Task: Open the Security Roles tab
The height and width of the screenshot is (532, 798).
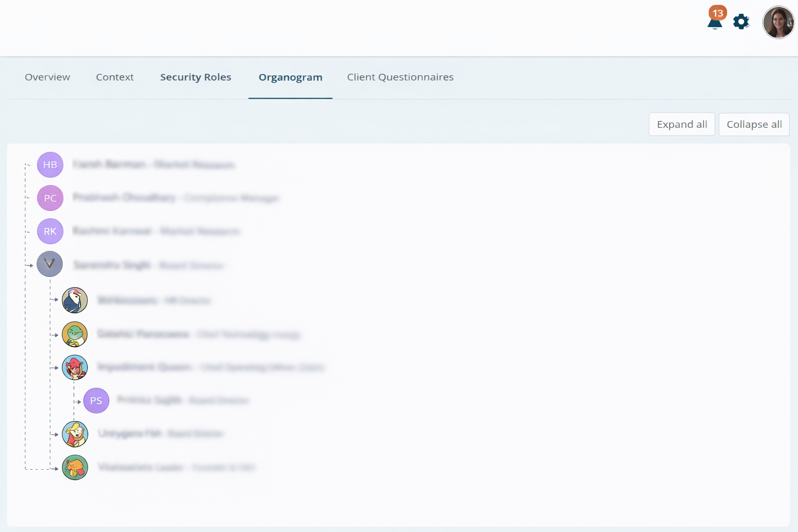Action: (x=195, y=77)
